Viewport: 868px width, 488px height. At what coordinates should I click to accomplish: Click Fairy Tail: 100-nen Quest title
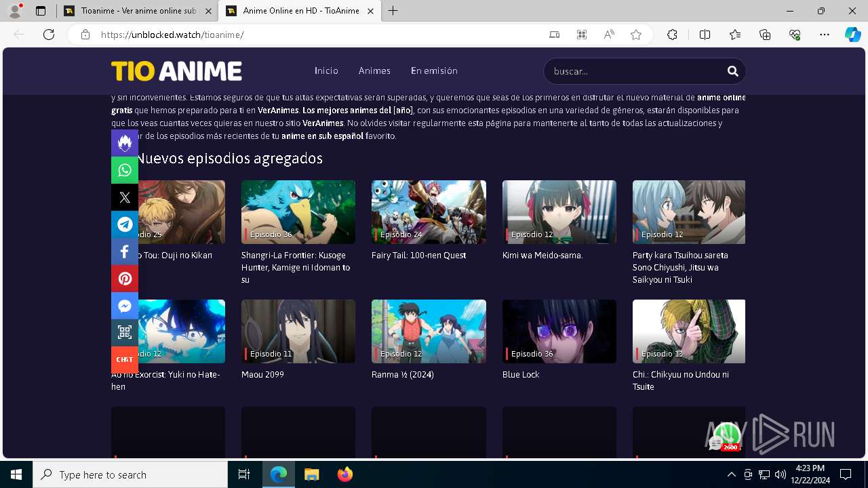click(418, 256)
